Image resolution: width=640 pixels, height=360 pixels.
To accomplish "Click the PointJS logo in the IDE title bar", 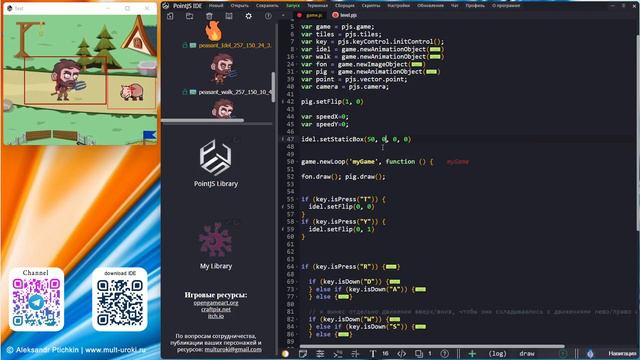I will coord(166,6).
